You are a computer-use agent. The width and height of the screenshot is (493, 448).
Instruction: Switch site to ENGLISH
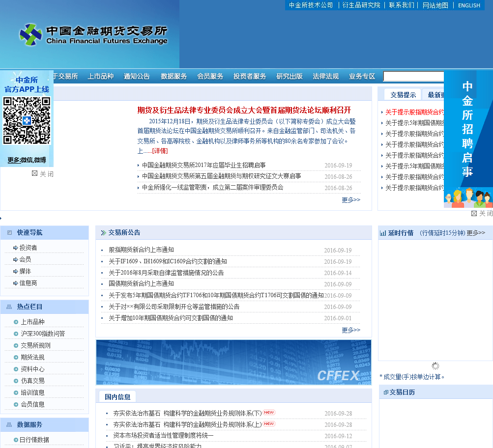[469, 5]
